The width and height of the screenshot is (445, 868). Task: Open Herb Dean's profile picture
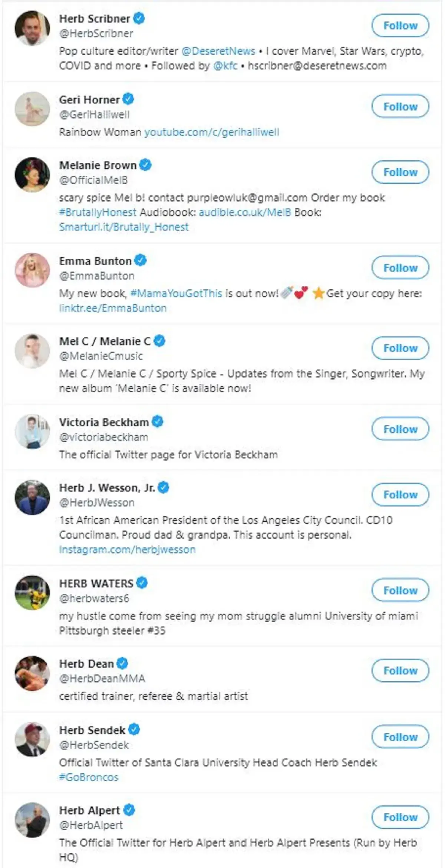[x=32, y=673]
